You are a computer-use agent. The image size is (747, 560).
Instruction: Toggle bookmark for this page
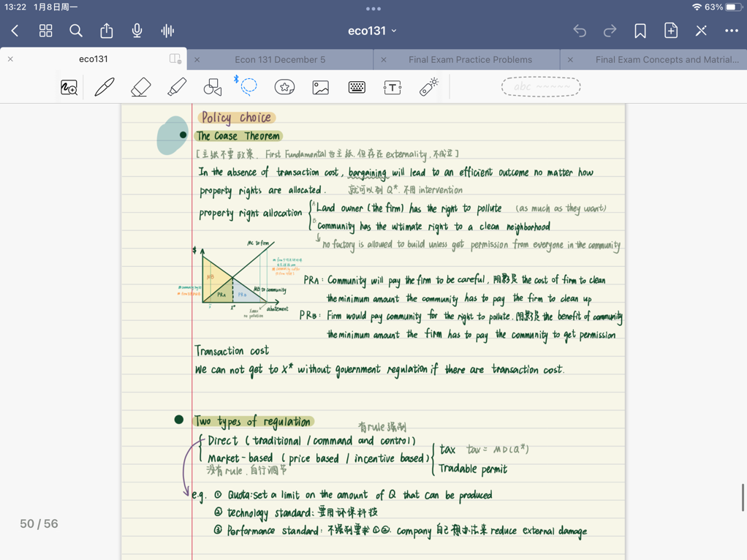(x=640, y=31)
